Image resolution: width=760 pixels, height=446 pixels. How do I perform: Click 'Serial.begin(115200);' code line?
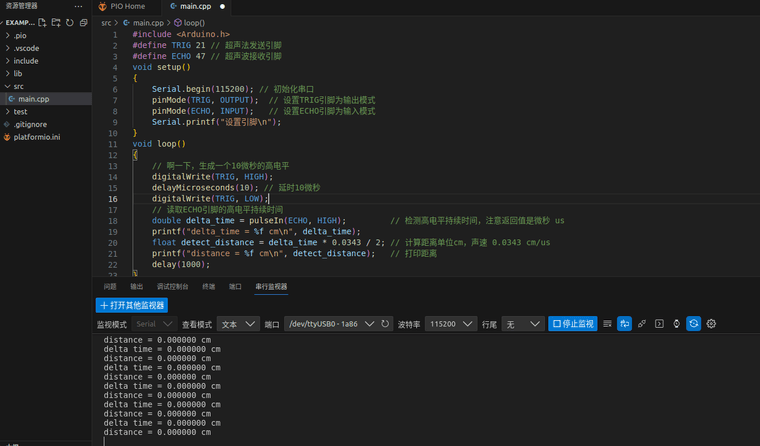pos(203,89)
